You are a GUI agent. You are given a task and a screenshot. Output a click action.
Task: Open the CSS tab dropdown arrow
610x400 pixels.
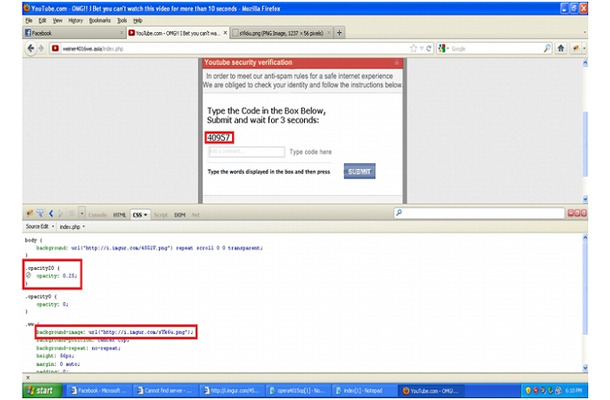tap(145, 215)
